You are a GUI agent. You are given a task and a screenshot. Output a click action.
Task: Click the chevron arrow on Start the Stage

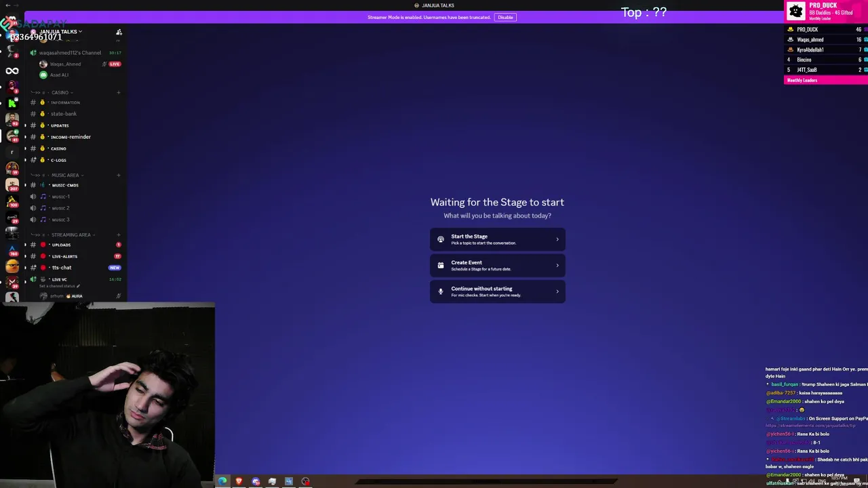pos(557,239)
